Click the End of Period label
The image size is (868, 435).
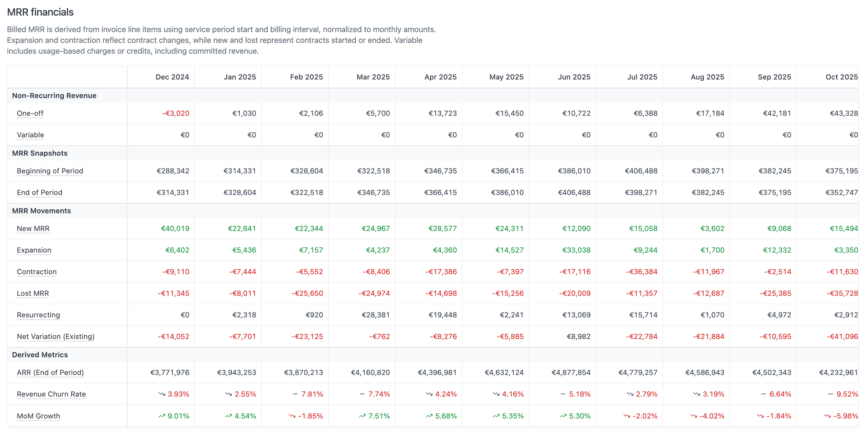pos(39,193)
